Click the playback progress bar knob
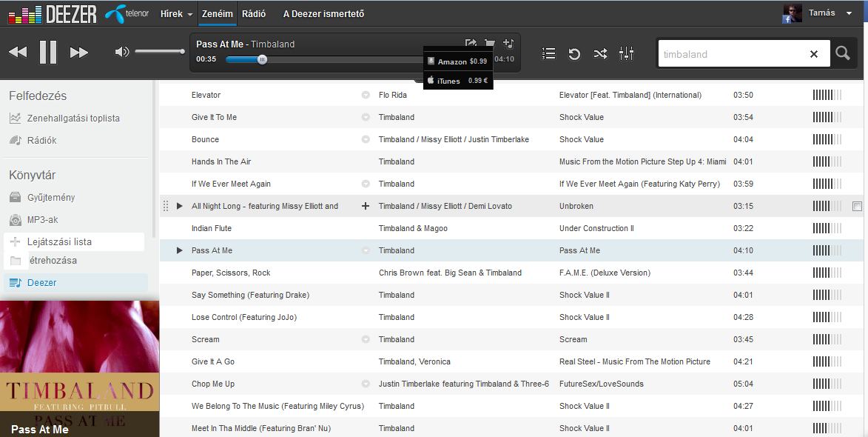 pyautogui.click(x=263, y=59)
